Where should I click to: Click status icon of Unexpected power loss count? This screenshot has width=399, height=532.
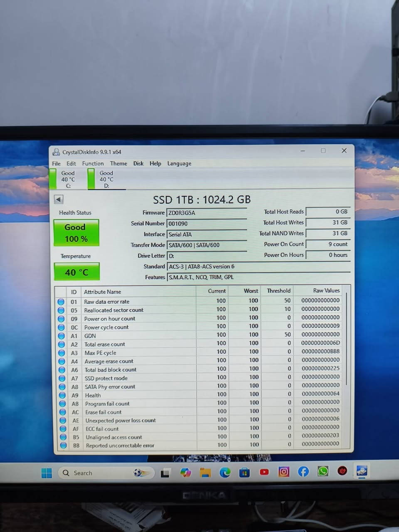63,420
